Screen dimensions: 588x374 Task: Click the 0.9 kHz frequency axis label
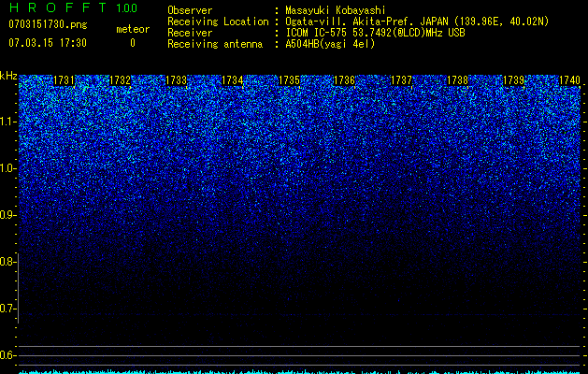[x=7, y=215]
